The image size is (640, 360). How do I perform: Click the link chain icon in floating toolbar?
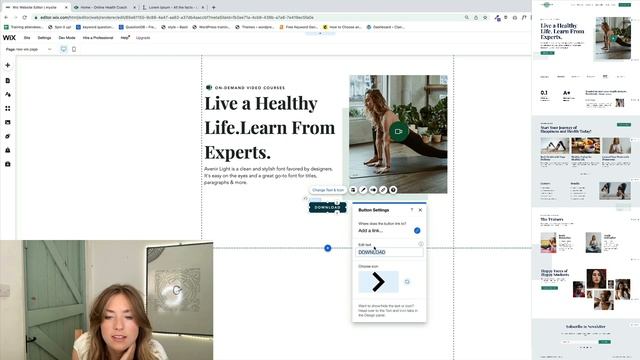[x=383, y=190]
